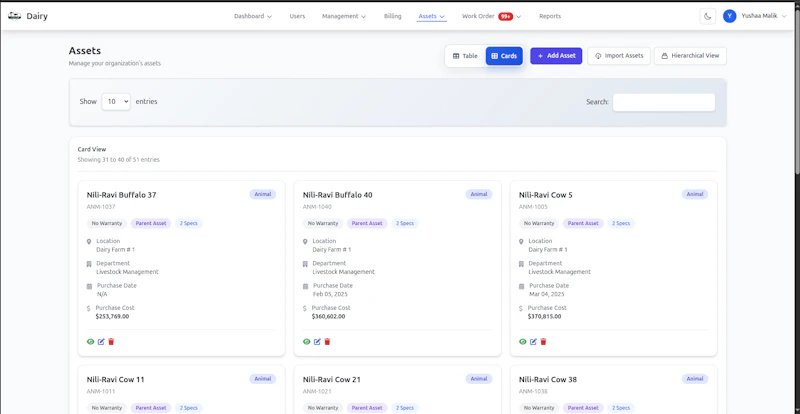Click location pin icon on Cow 5 card

point(521,241)
